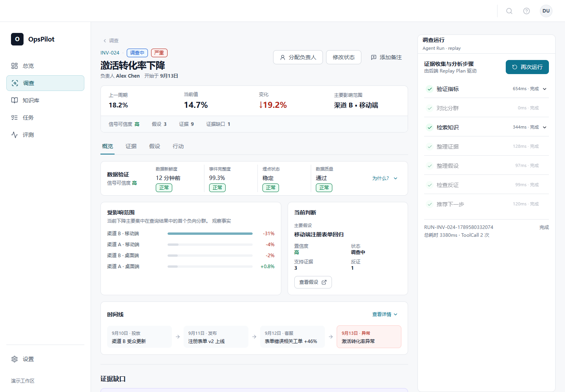Open 设置 in the sidebar
This screenshot has width=565, height=392.
coord(45,359)
